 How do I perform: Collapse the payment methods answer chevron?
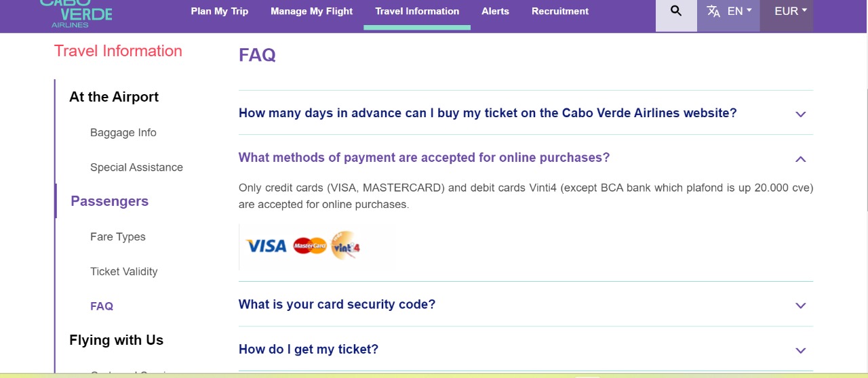point(800,159)
